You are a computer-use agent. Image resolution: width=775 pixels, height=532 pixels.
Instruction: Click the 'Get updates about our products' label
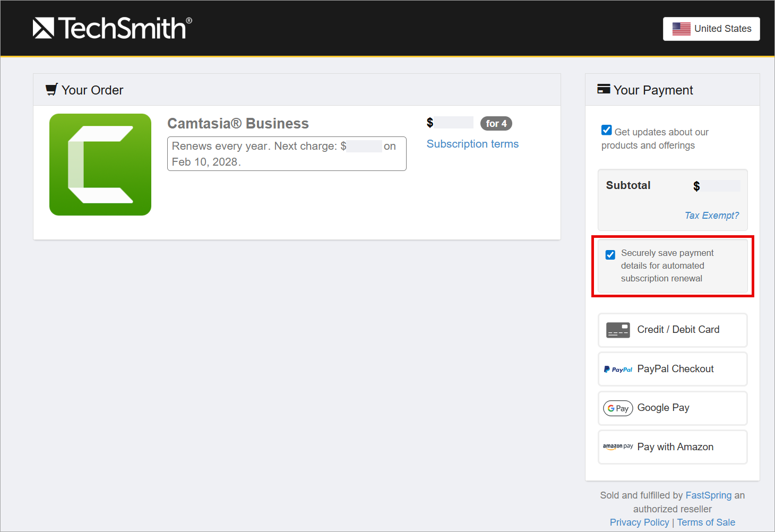pos(655,139)
